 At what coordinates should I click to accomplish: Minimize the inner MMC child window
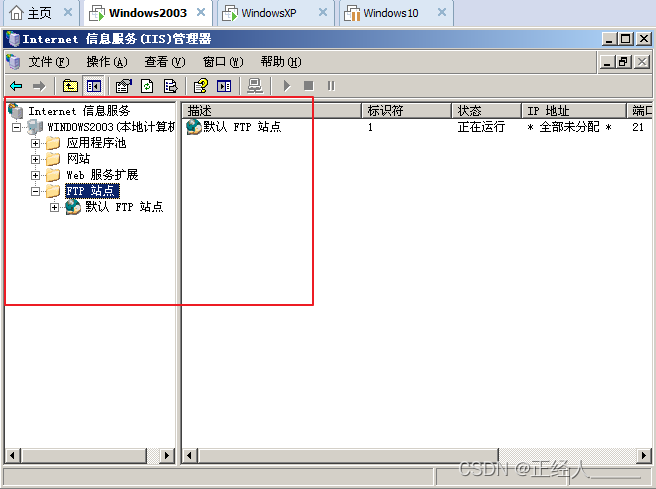(x=607, y=62)
